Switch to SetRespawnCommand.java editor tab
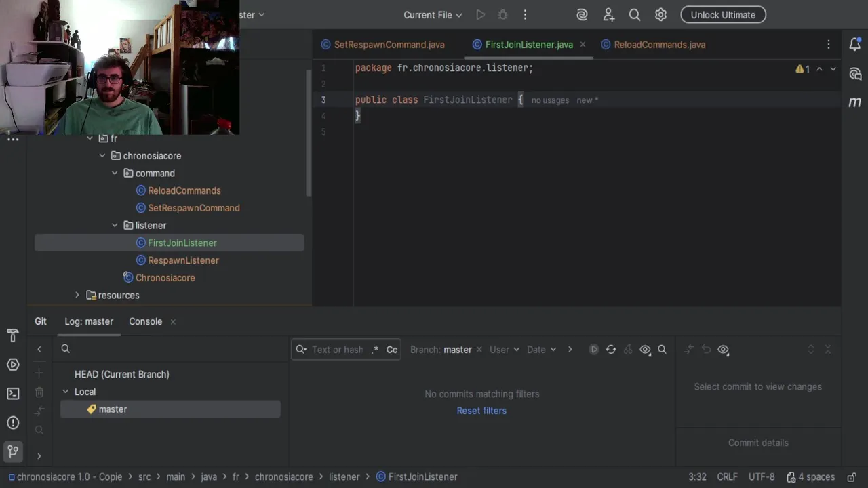Viewport: 868px width, 488px height. 382,45
